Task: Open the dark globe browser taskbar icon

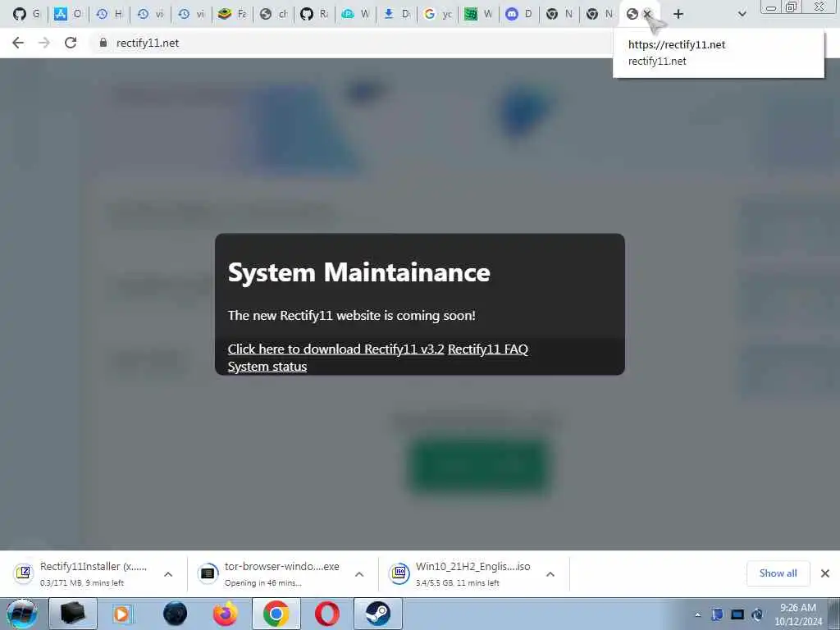Action: click(x=175, y=614)
